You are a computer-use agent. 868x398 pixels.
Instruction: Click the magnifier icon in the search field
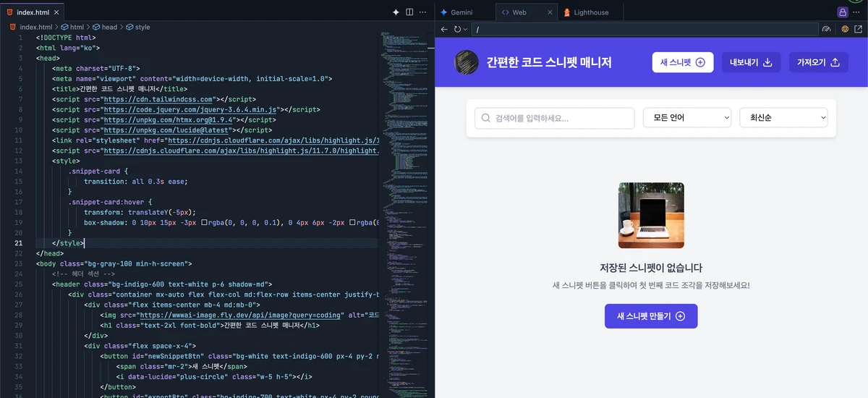(x=486, y=118)
